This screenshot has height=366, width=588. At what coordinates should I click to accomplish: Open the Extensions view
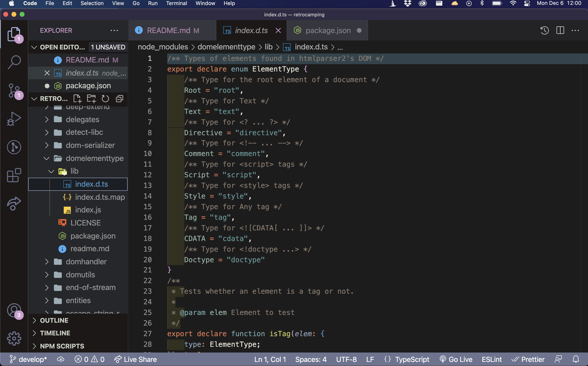14,175
